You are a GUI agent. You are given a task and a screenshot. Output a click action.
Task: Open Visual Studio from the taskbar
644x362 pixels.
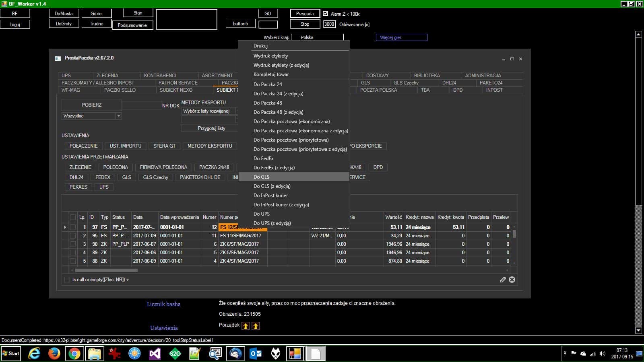(x=155, y=354)
